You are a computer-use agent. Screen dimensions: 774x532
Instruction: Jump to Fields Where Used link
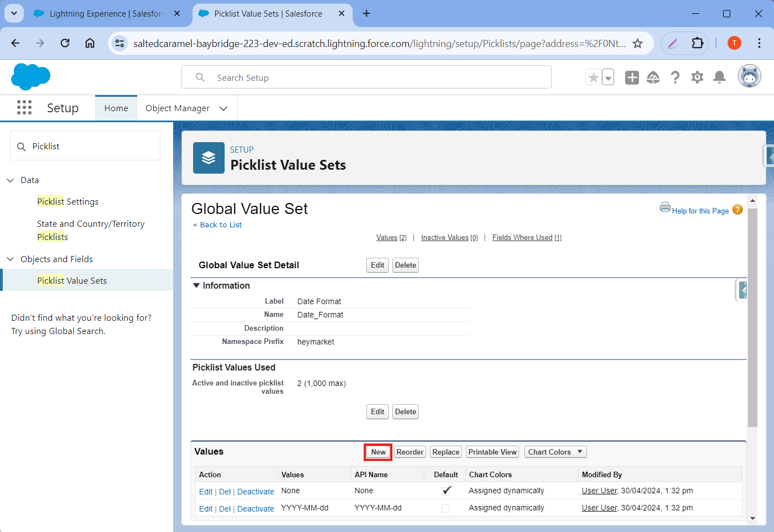(x=527, y=238)
